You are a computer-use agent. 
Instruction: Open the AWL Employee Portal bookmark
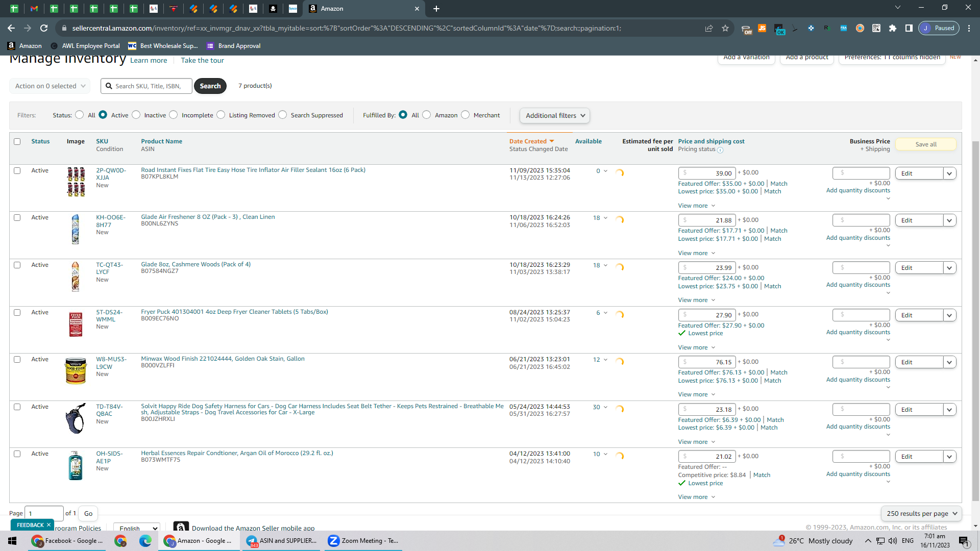(x=85, y=46)
